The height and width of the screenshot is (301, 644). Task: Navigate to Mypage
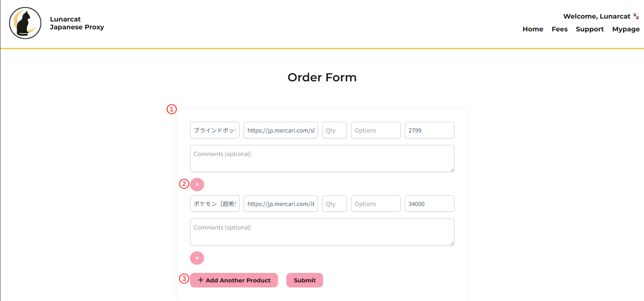tap(626, 29)
